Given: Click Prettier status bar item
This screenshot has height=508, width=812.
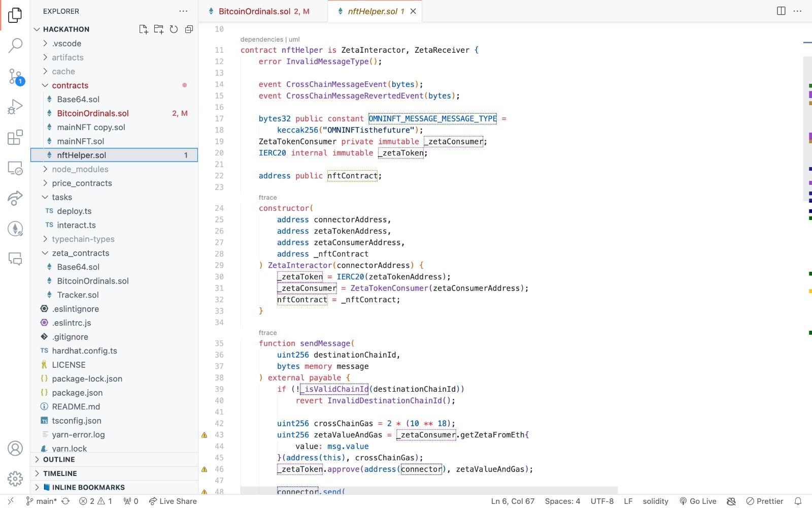Looking at the screenshot, I should click(765, 501).
